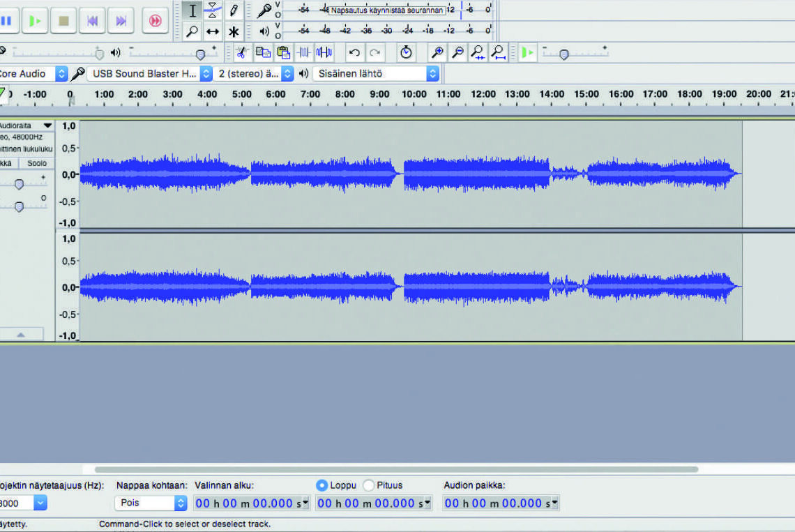Open the Sisäinen lähtö output device dropdown

click(432, 74)
